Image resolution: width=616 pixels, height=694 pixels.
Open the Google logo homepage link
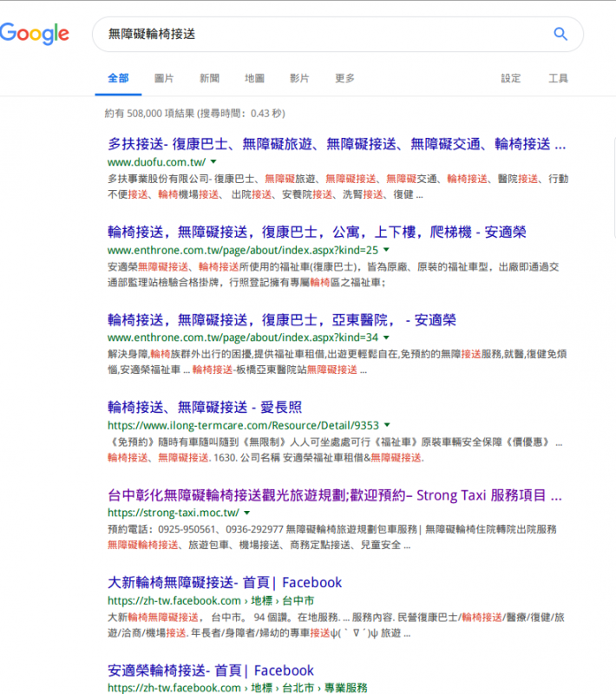35,34
